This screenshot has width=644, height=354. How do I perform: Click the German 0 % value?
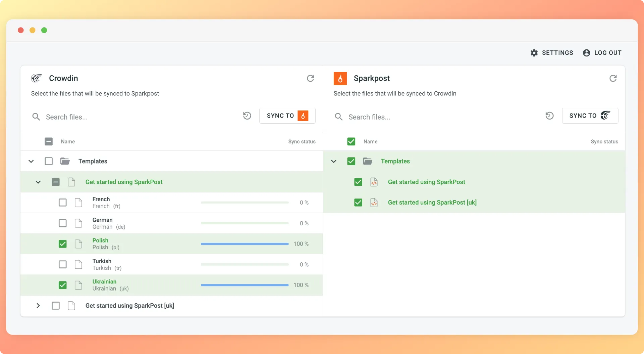[x=304, y=223]
